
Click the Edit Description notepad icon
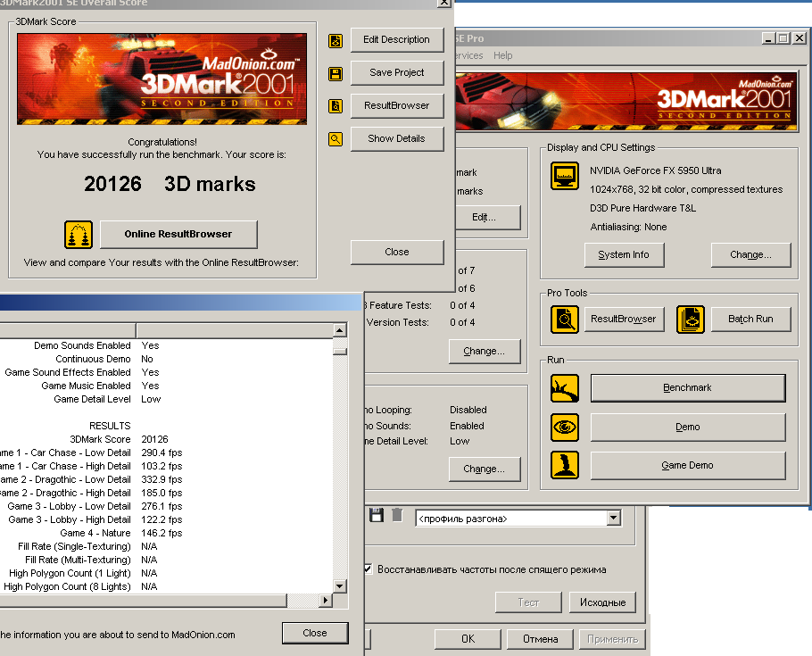coord(336,40)
